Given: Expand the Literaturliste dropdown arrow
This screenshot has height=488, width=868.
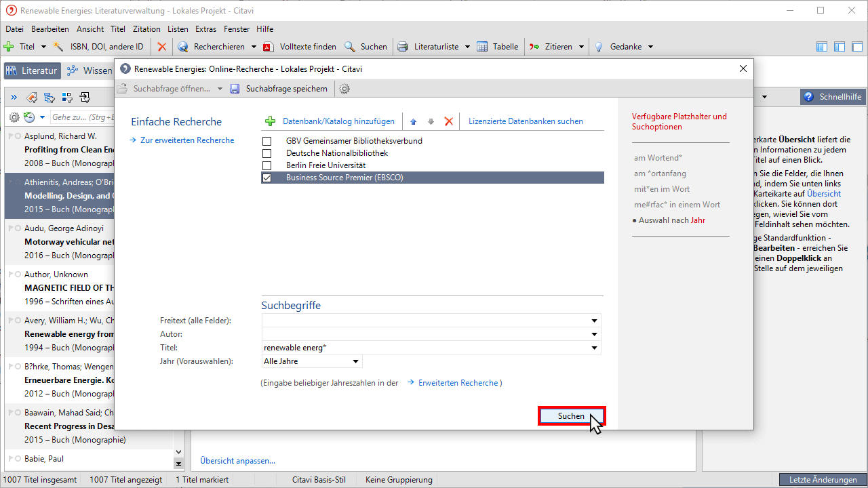Looking at the screenshot, I should [x=467, y=47].
